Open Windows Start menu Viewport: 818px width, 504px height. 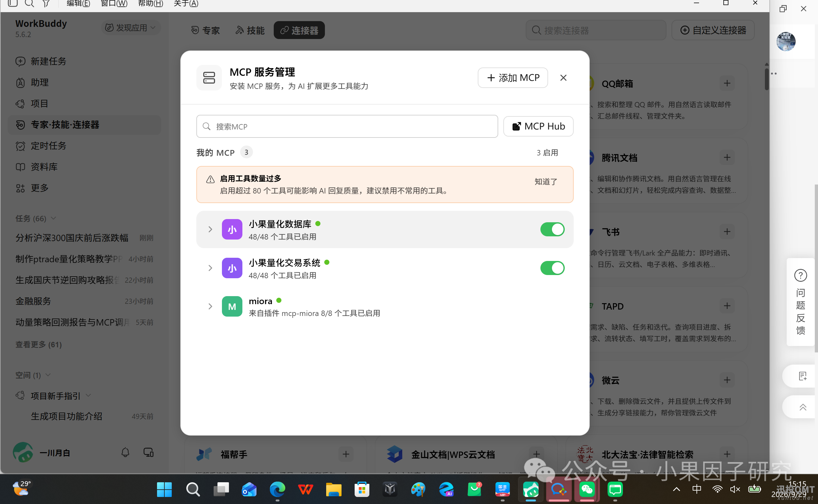164,490
